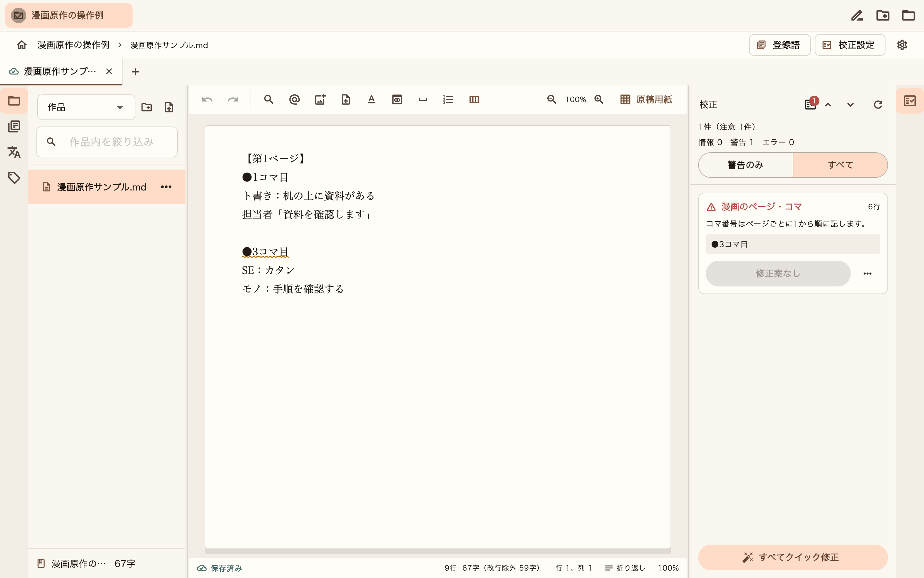Click the space character icon
This screenshot has height=578, width=924.
(x=423, y=100)
